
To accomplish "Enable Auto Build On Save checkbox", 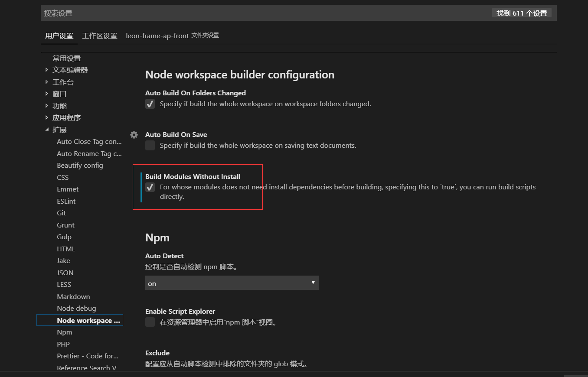I will pos(150,146).
